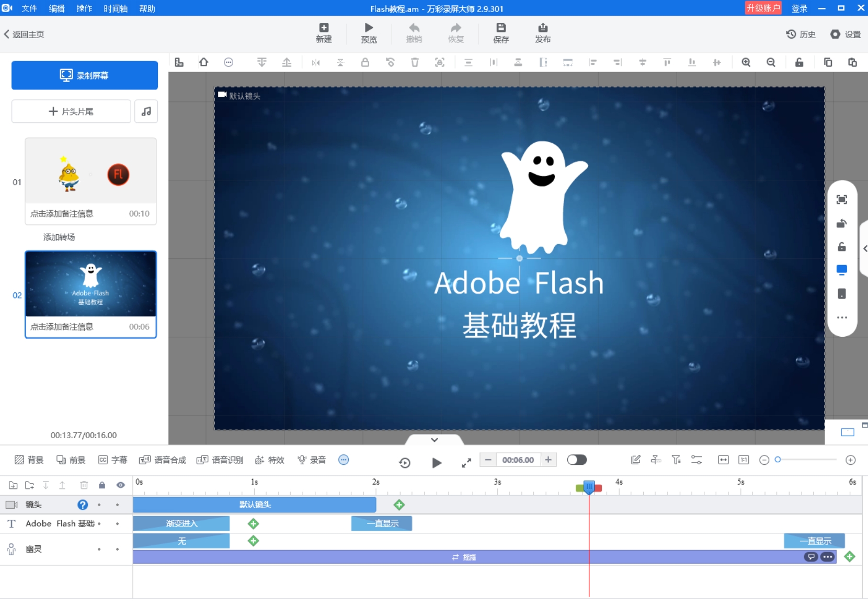
Task: Open the 字幕 subtitle tab
Action: pyautogui.click(x=113, y=460)
